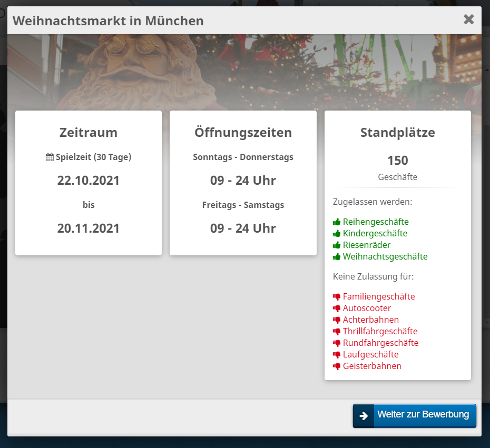This screenshot has height=448, width=490.
Task: Click the Zeitraum card heading
Action: pos(89,133)
